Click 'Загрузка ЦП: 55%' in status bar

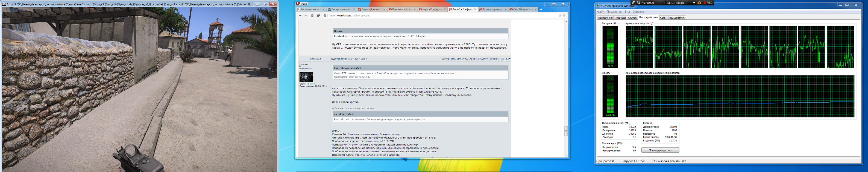point(634,161)
